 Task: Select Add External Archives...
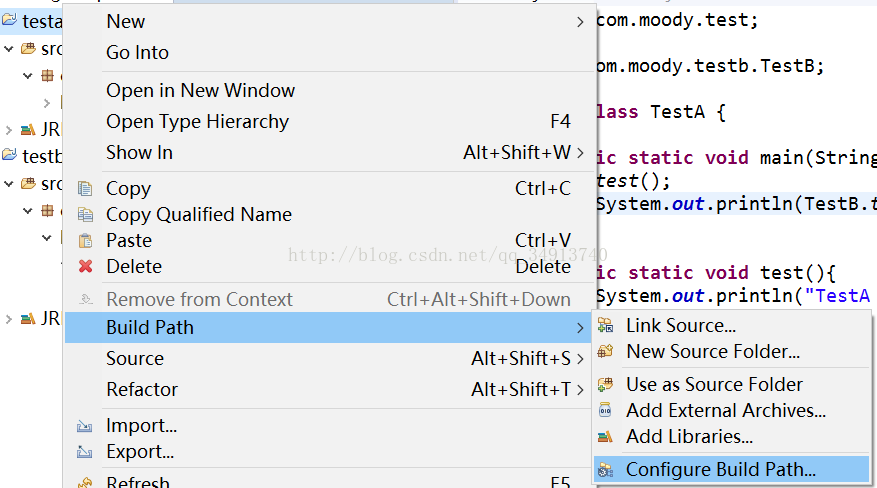click(732, 410)
